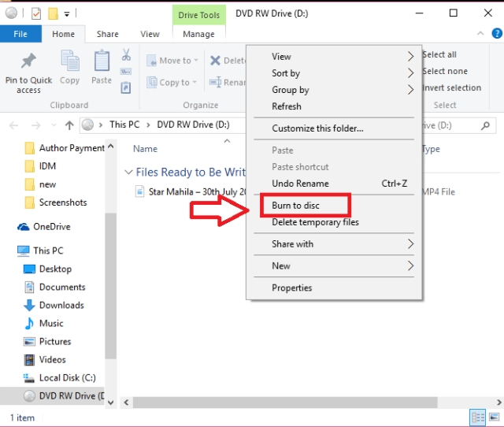Screen dimensions: 504x427
Task: Click Select all button
Action: pos(439,54)
